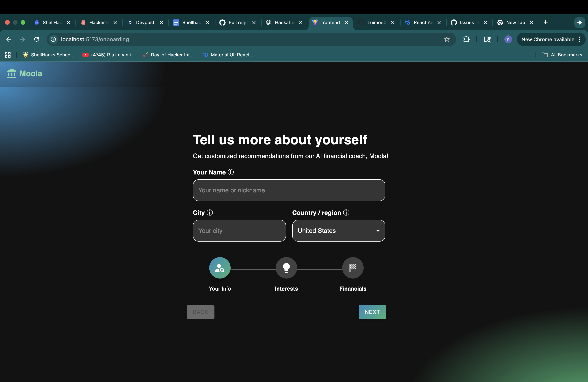Click the Moola bank logo icon
The image size is (588, 382).
click(x=11, y=73)
